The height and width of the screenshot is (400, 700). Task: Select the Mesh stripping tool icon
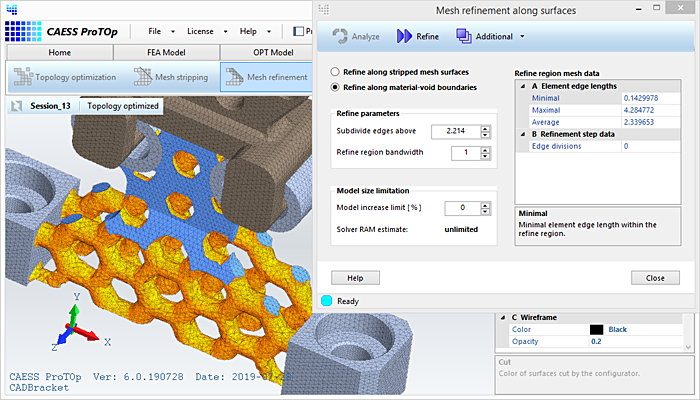pyautogui.click(x=143, y=77)
